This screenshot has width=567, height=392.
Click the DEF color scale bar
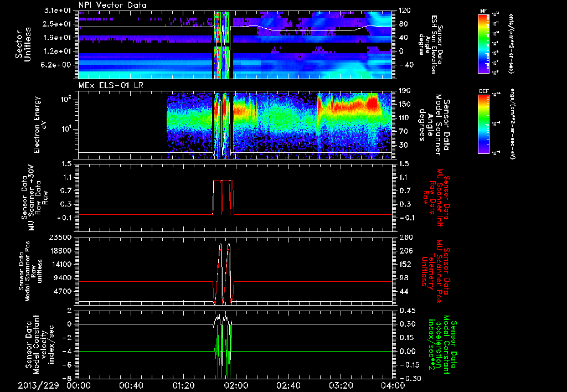(x=483, y=123)
